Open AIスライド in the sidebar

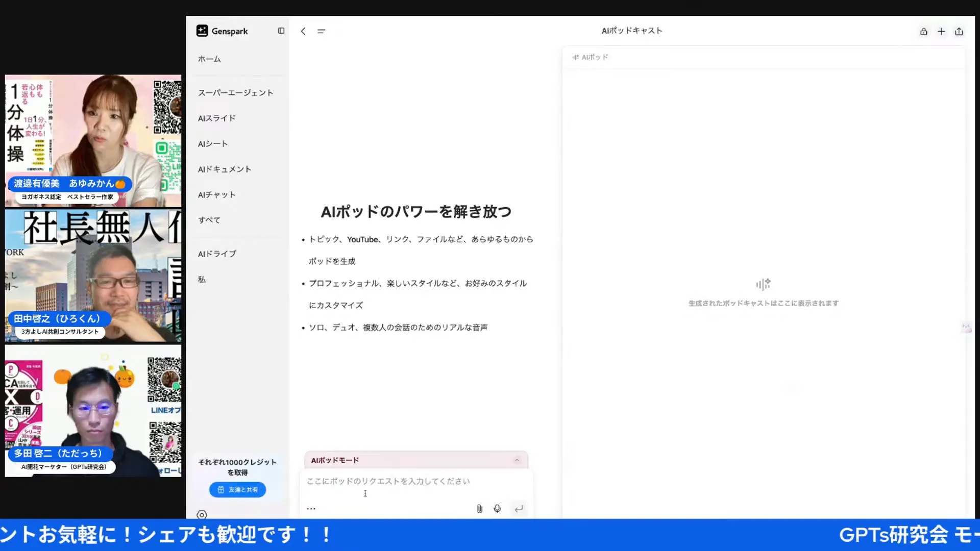tap(216, 118)
